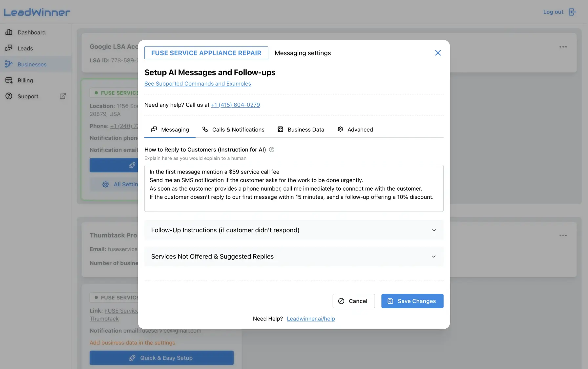Click the Advanced gear icon
Viewport: 588px width, 369px height.
pyautogui.click(x=340, y=129)
